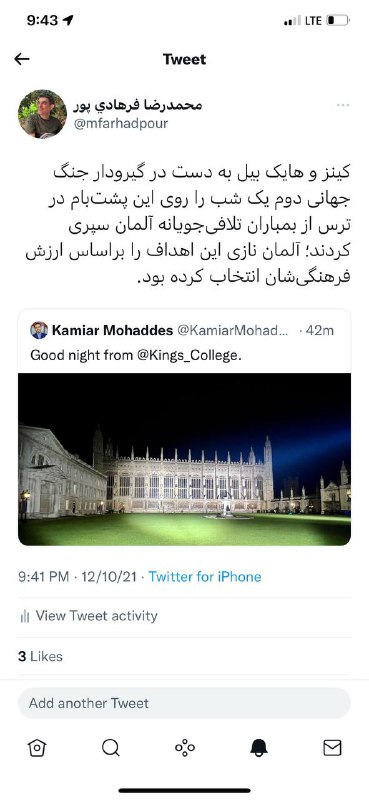369x800 pixels.
Task: Open the King's College night photo
Action: (184, 459)
